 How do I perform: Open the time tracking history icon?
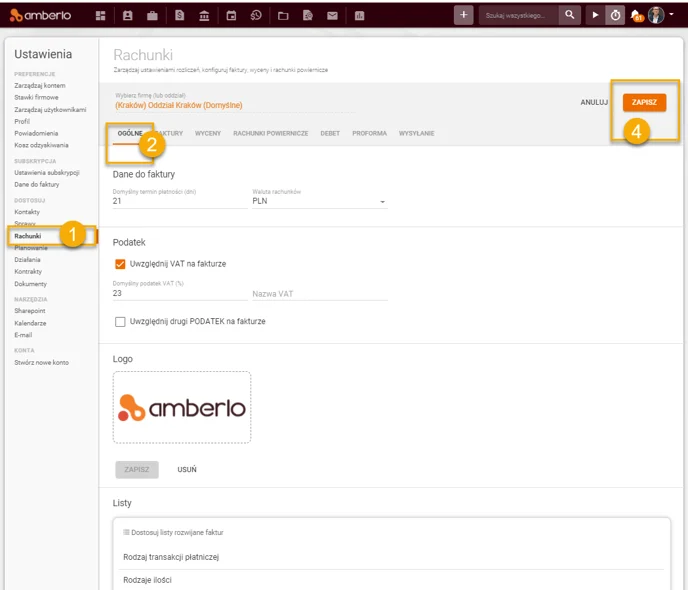pos(256,16)
